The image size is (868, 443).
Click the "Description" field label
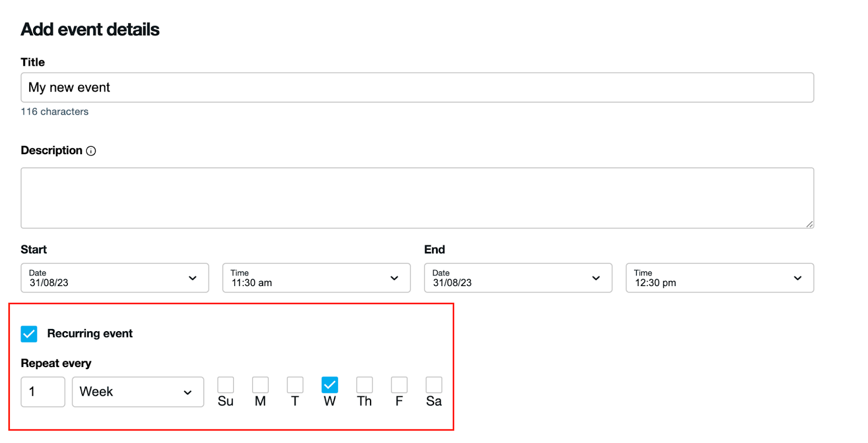[x=52, y=150]
